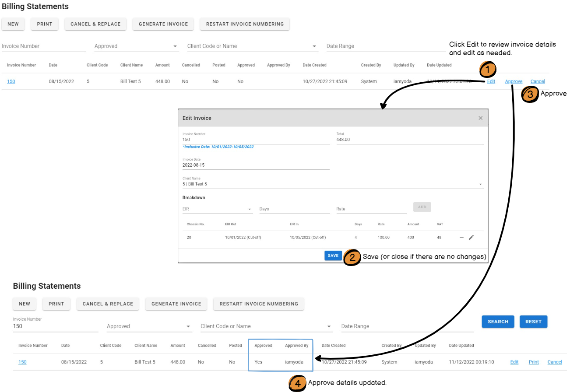Image resolution: width=570 pixels, height=392 pixels.
Task: Focus the Rate field in Breakdown
Action: tap(371, 209)
